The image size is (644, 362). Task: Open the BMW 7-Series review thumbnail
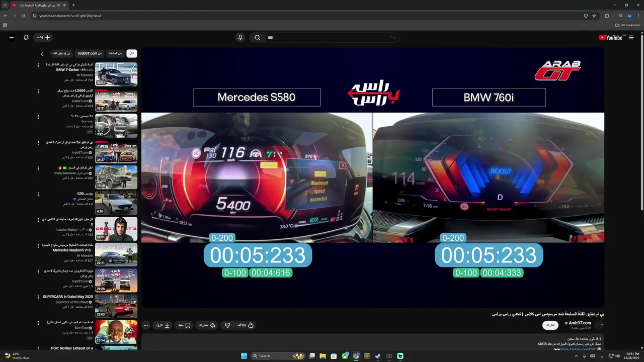[x=116, y=74]
